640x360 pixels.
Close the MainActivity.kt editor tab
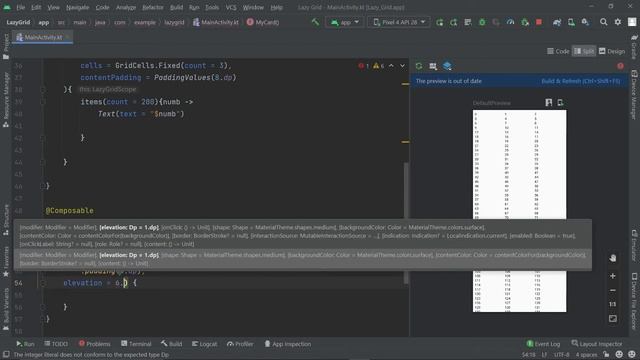[68, 37]
